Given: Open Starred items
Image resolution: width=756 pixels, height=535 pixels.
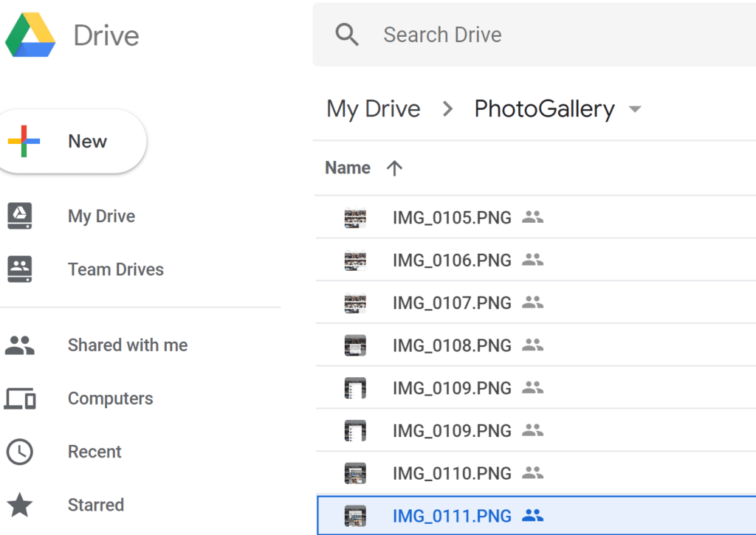Looking at the screenshot, I should click(x=96, y=505).
